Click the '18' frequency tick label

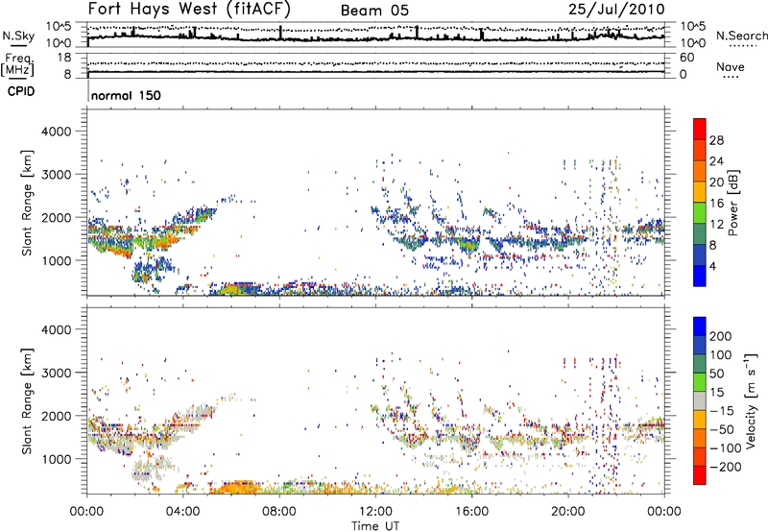click(x=64, y=58)
